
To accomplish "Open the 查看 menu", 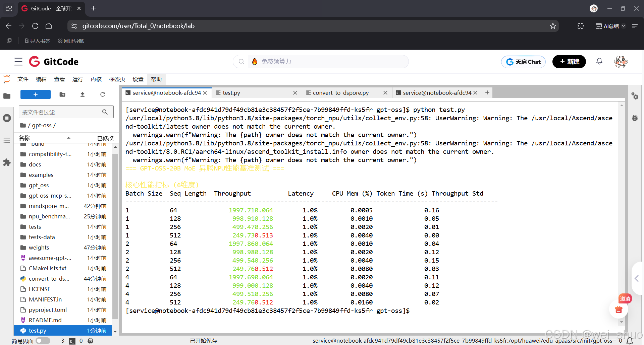I will [x=59, y=79].
